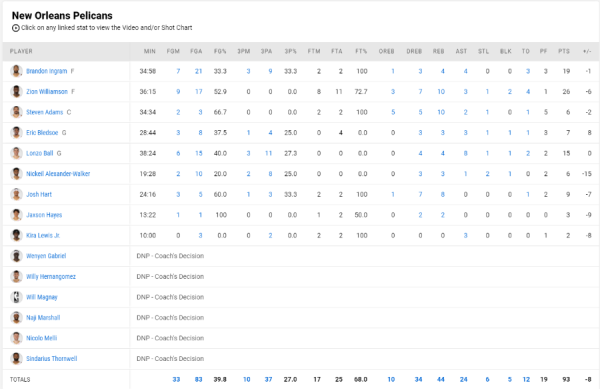600x389 pixels.
Task: Open Eric Bledsoe's player profile link
Action: point(42,133)
